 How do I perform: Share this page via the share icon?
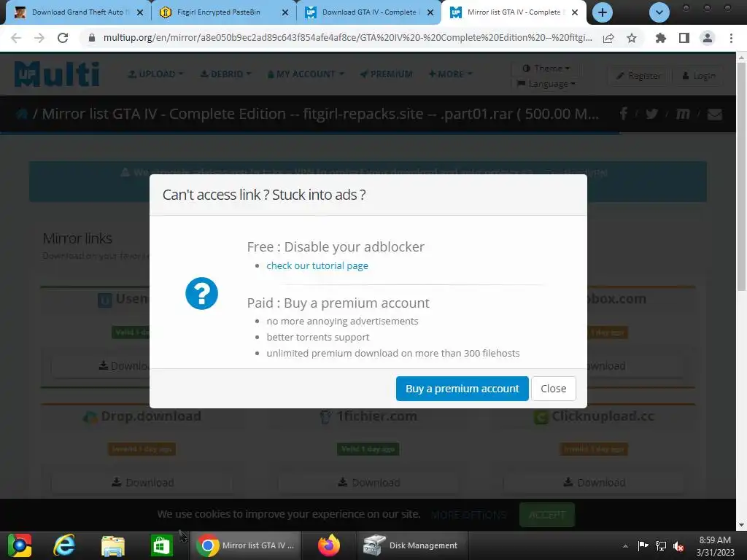coord(608,38)
